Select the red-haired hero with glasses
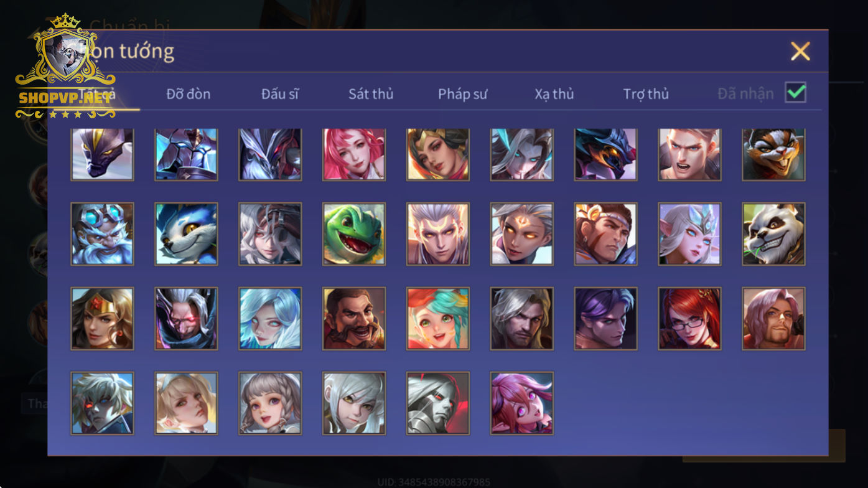868x488 pixels. click(x=689, y=318)
